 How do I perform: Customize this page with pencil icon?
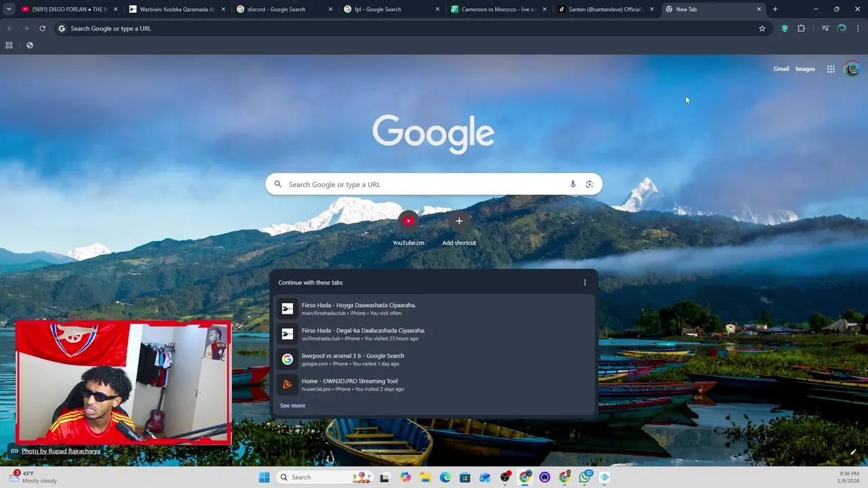[x=853, y=452]
